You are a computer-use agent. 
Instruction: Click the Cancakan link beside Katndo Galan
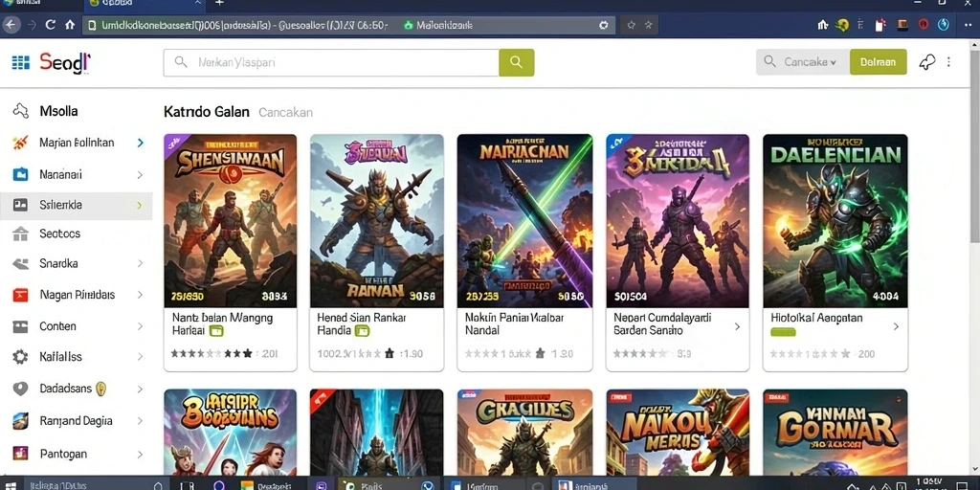tap(285, 113)
